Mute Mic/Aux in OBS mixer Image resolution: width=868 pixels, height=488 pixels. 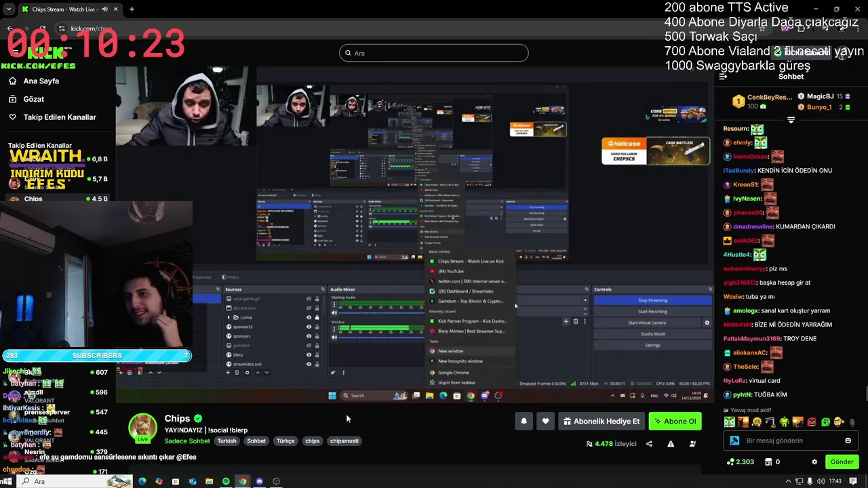(334, 336)
